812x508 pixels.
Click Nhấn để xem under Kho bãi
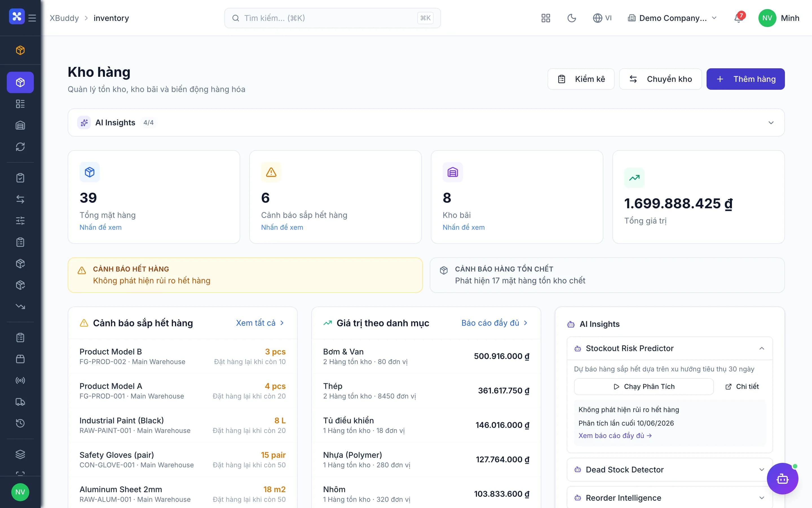click(x=464, y=227)
